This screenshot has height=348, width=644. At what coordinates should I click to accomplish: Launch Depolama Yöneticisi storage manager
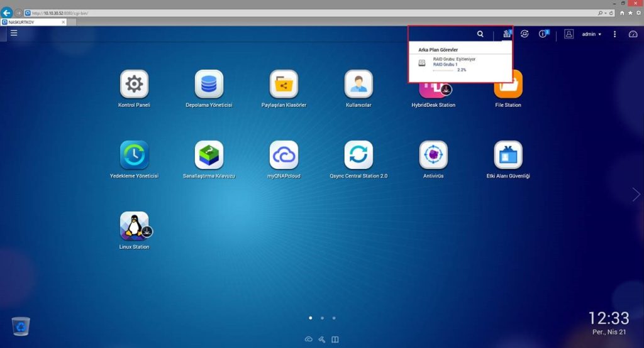(209, 84)
